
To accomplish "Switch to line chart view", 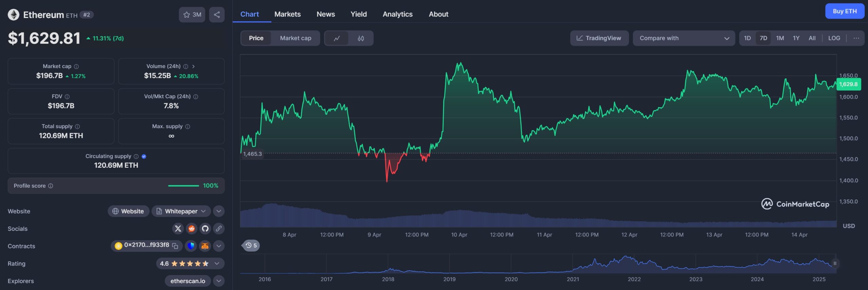I will 337,38.
